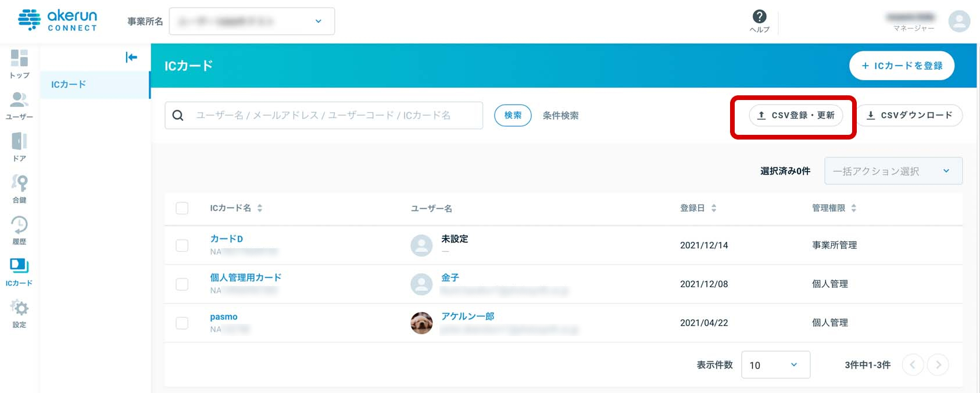Click the CSV登録・更新 button

click(x=795, y=115)
